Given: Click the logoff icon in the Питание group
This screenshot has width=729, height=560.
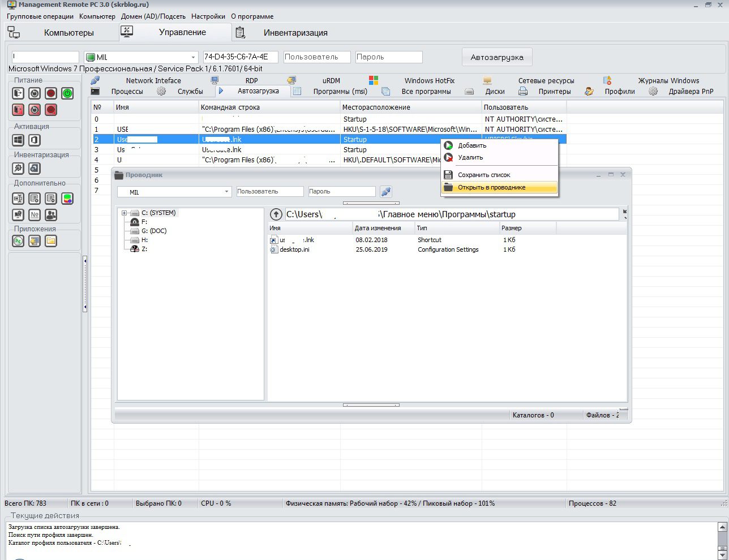Looking at the screenshot, I should pos(18,93).
